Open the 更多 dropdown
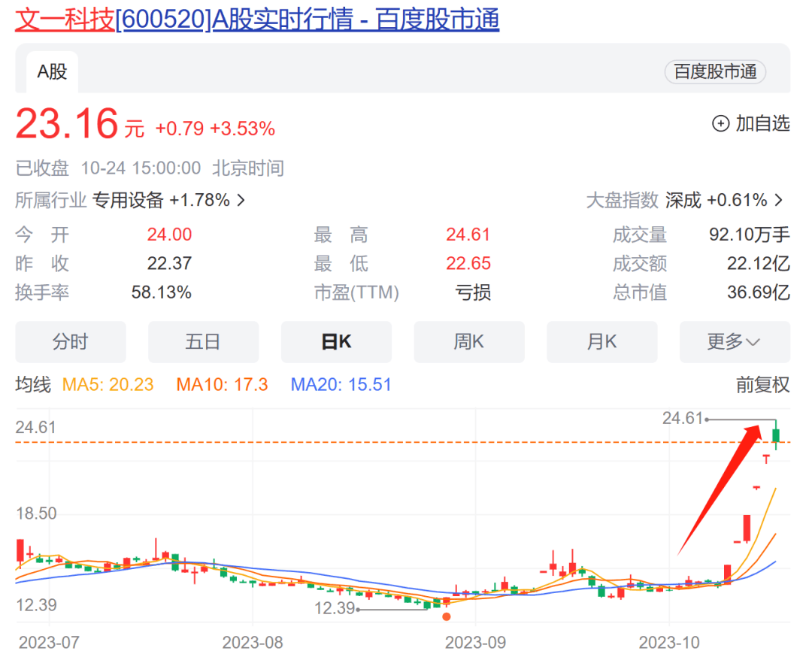Screen dimensions: 812x657 [735, 342]
